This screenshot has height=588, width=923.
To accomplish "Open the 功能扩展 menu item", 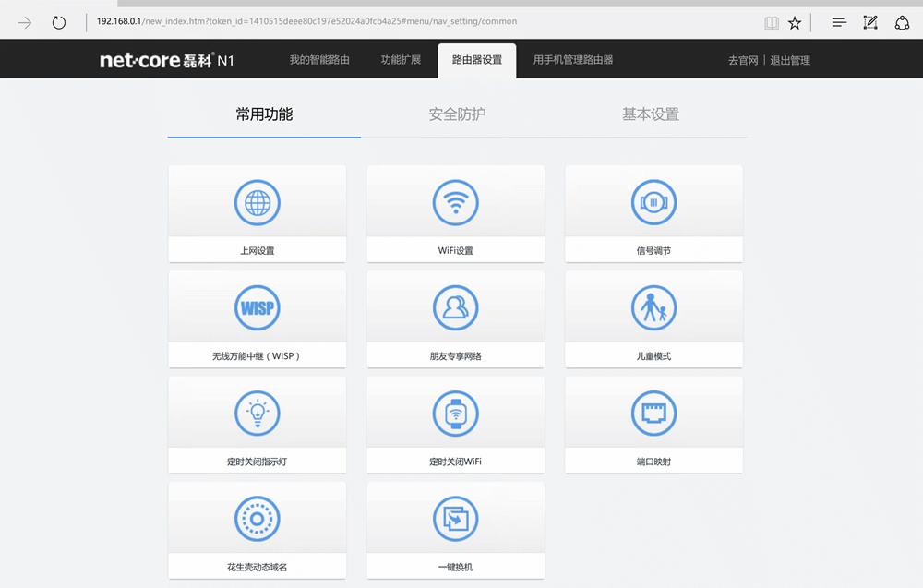I will click(401, 58).
